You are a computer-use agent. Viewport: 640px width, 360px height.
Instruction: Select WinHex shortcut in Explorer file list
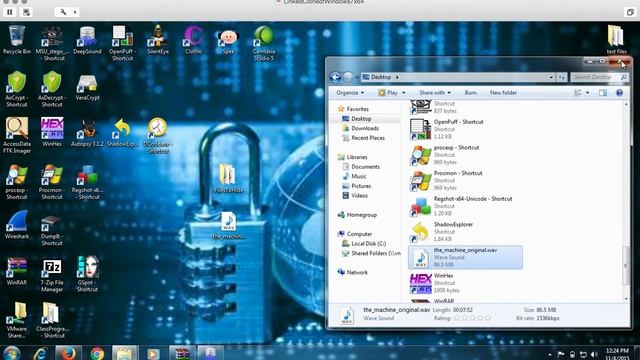click(x=465, y=283)
